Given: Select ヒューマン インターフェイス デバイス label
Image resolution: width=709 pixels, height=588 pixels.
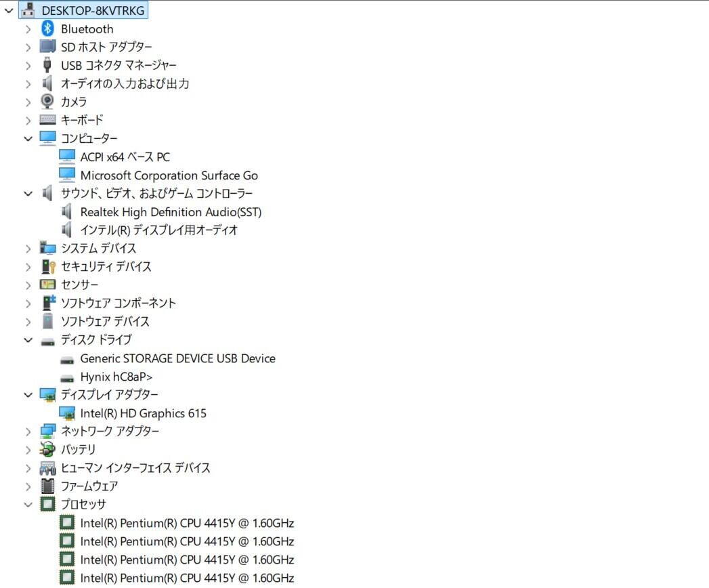Looking at the screenshot, I should coord(135,468).
